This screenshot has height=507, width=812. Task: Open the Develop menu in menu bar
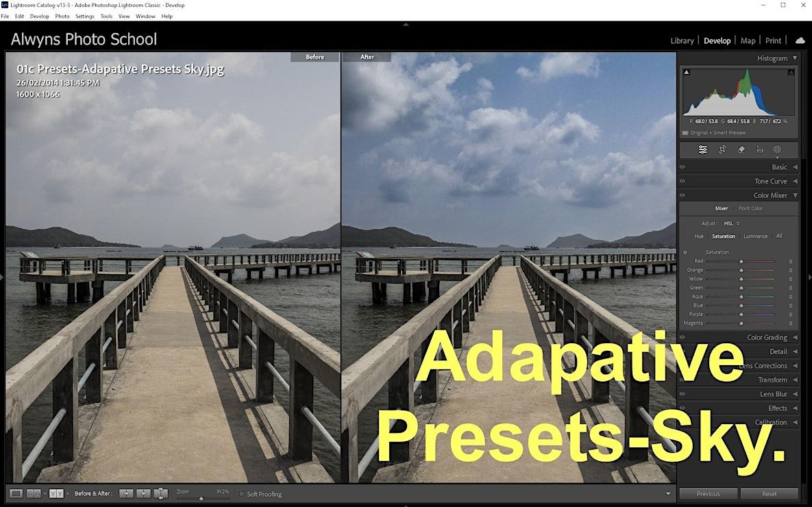pos(39,16)
